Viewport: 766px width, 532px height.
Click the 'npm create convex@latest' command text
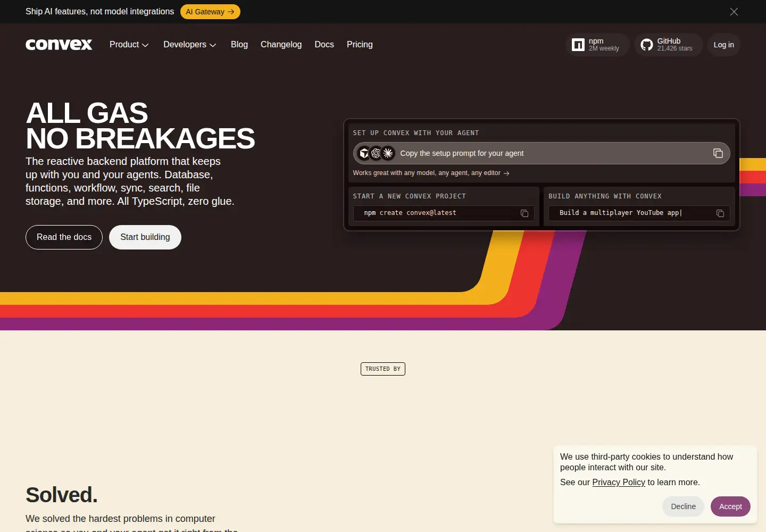(410, 213)
